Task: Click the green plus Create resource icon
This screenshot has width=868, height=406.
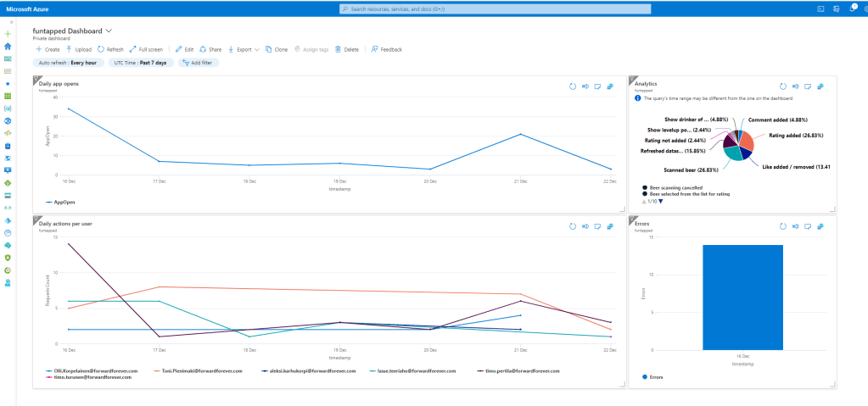Action: [x=8, y=33]
